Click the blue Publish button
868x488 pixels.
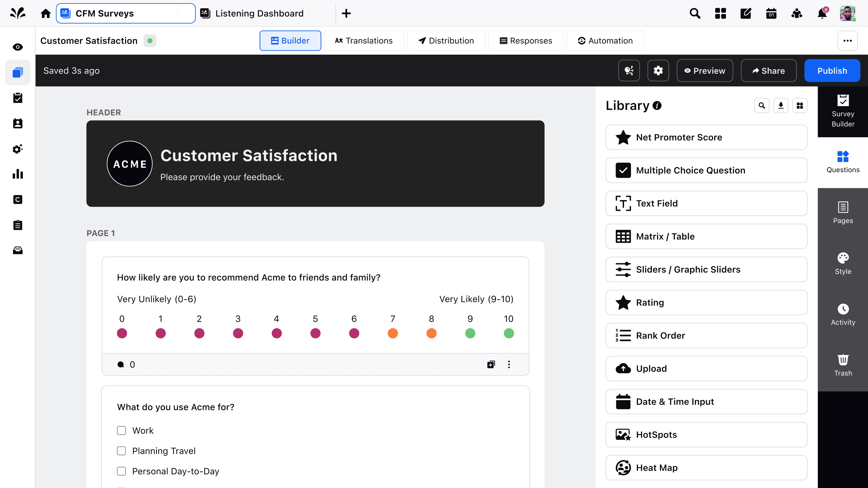point(832,71)
